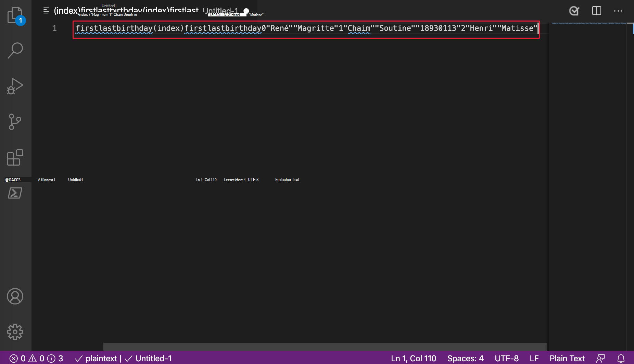The image size is (634, 364).
Task: Open the Source Control view
Action: pyautogui.click(x=15, y=122)
